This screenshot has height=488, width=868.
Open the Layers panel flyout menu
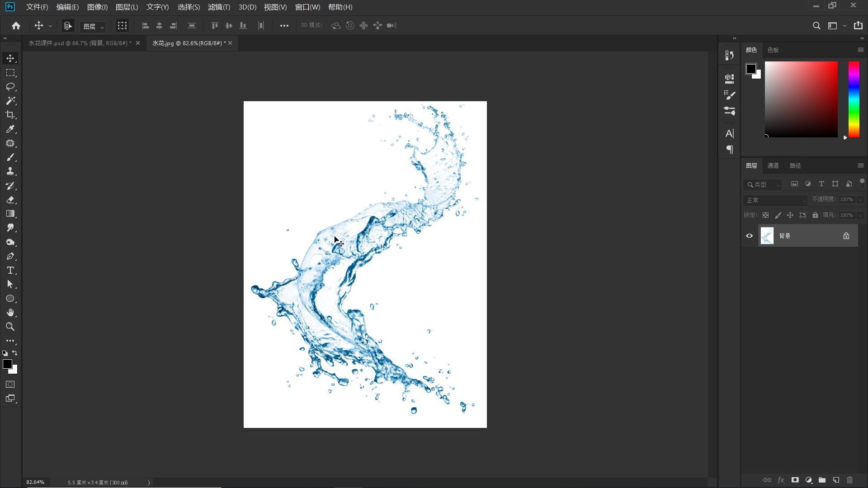(x=860, y=165)
